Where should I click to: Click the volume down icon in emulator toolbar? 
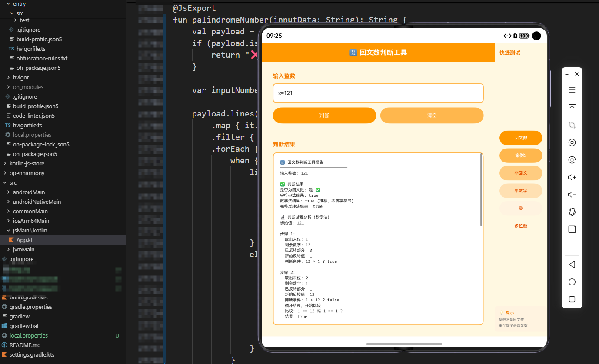[572, 195]
